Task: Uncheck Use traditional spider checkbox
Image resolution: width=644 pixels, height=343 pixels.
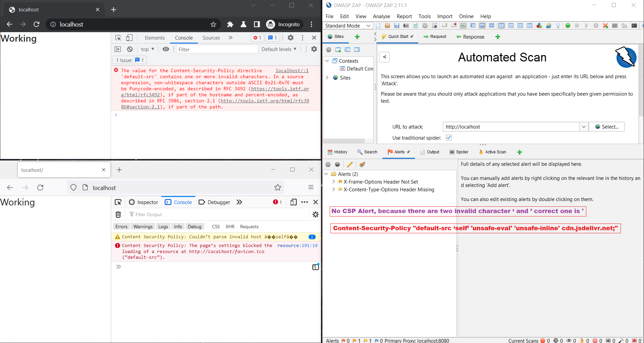Action: tap(449, 138)
